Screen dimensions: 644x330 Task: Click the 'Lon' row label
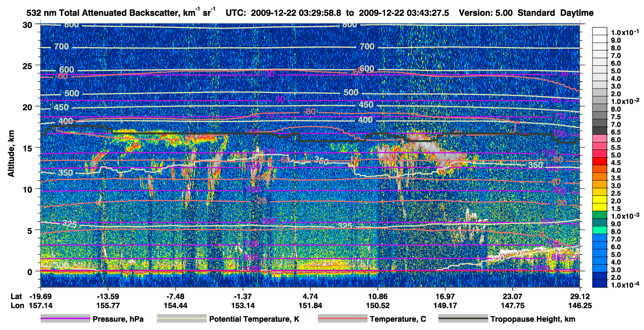coord(16,305)
